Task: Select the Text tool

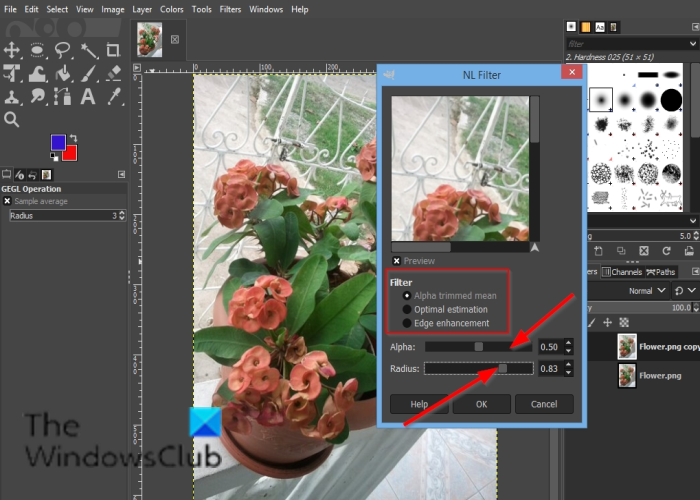Action: tap(88, 96)
